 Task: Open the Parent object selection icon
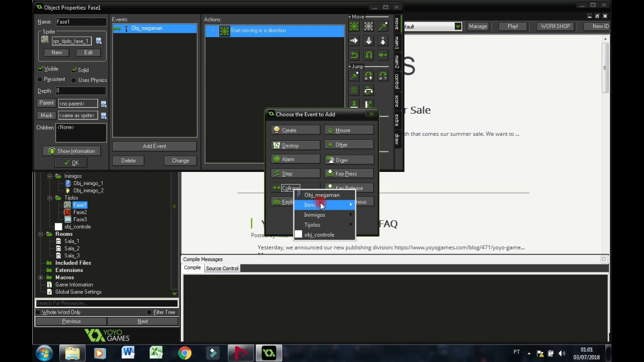[x=104, y=104]
